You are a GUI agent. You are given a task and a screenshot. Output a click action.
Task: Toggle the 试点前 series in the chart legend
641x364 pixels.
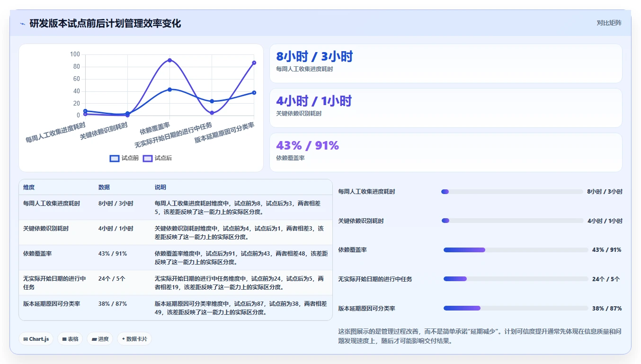click(x=124, y=158)
